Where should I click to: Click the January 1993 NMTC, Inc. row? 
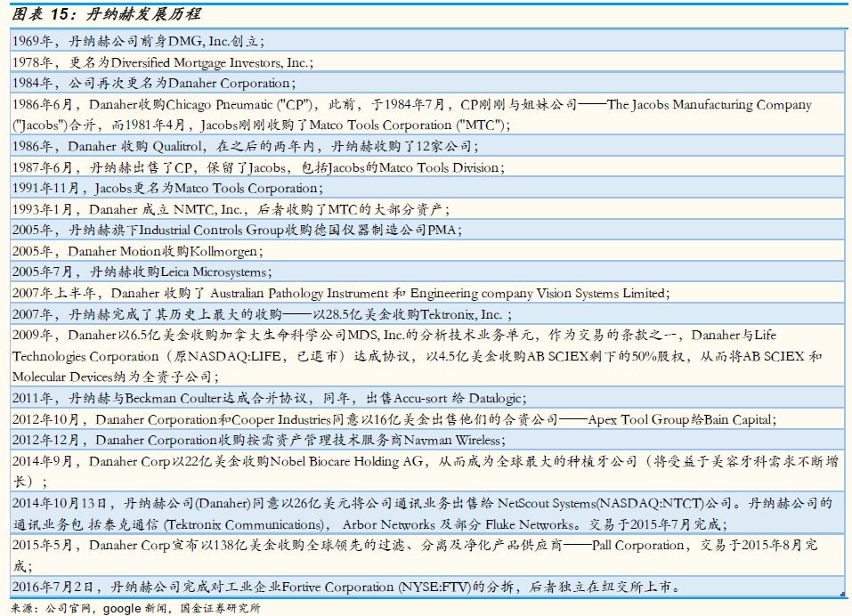(230, 209)
